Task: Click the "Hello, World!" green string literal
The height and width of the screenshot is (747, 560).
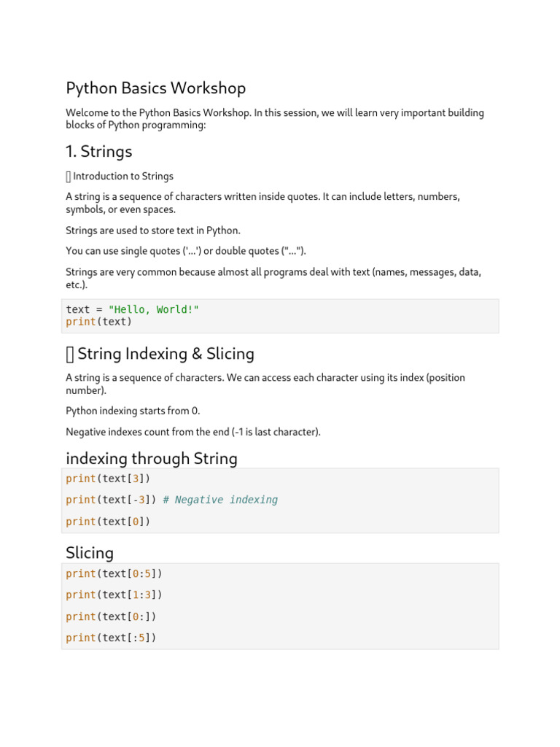Action: [153, 310]
